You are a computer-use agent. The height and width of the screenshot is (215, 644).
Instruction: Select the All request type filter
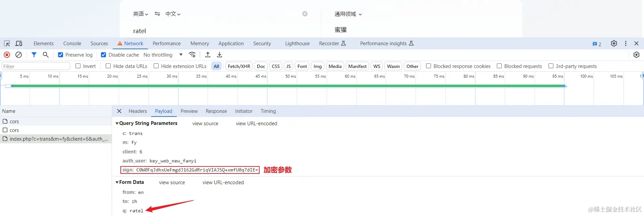216,66
